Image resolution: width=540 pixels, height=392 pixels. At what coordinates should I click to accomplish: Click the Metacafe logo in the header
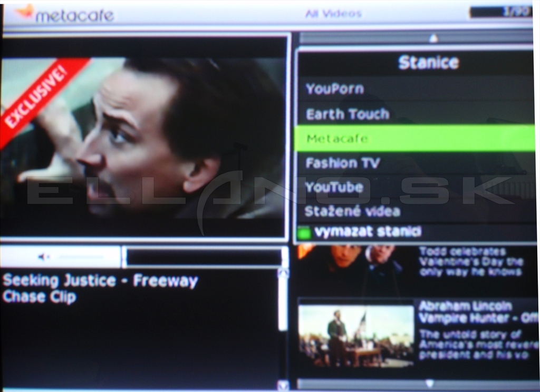pyautogui.click(x=64, y=14)
